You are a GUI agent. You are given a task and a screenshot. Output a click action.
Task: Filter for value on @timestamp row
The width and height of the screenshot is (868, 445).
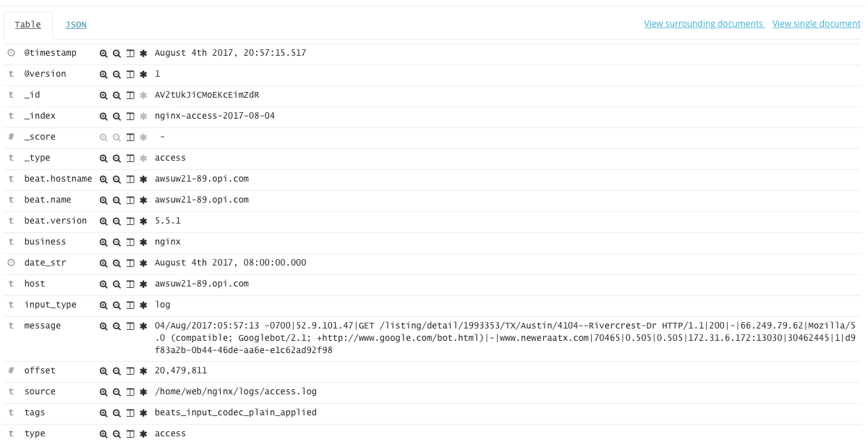pos(103,54)
